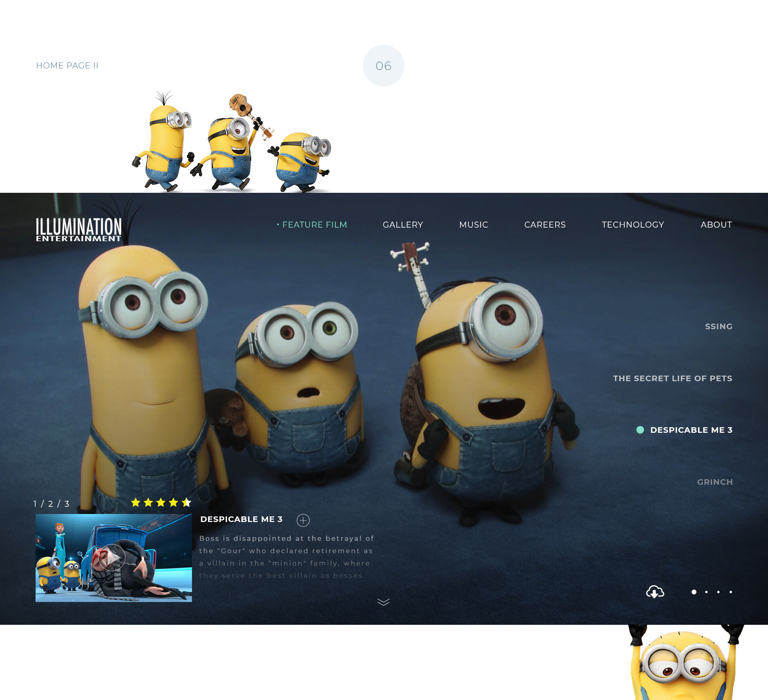The image size is (768, 700).
Task: Click the down chevron scroll indicator
Action: click(383, 602)
